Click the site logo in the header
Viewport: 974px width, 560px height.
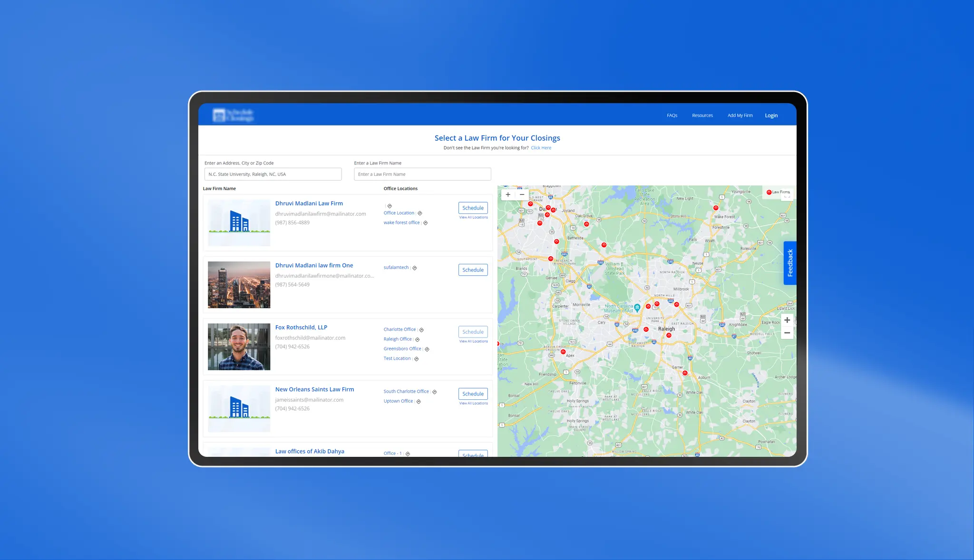coord(234,115)
